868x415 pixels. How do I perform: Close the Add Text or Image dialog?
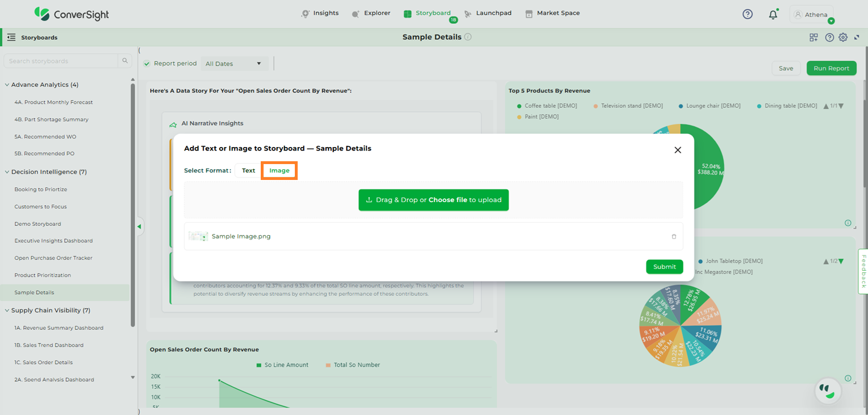coord(677,150)
